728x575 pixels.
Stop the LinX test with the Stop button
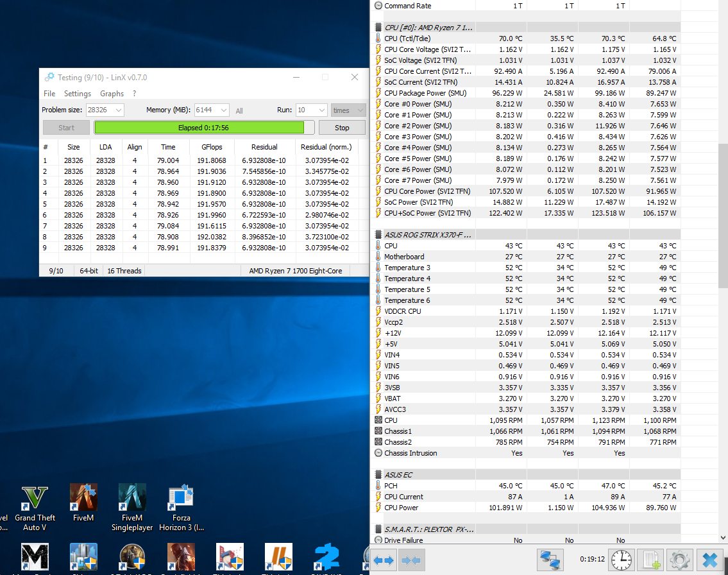pos(342,128)
